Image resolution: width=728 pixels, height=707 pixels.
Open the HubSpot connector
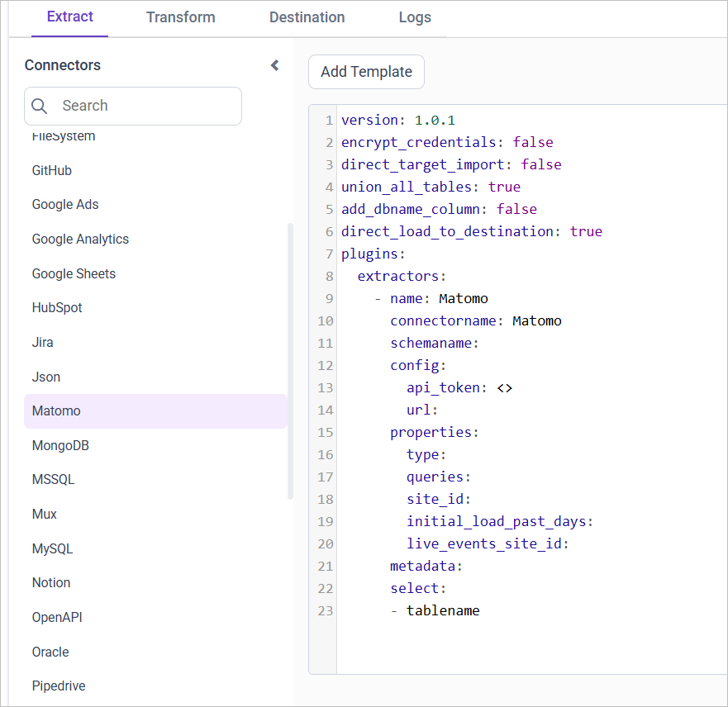(x=57, y=307)
